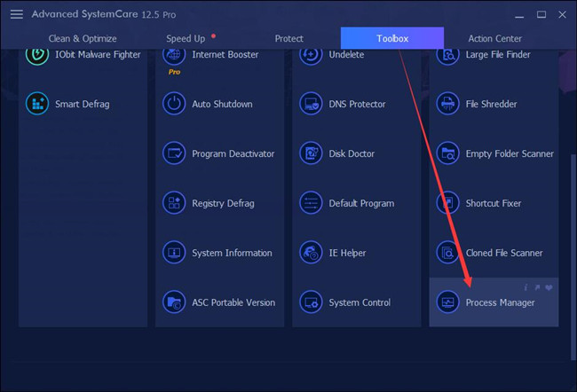Screen dimensions: 577x392
Task: Open the Smart Defrag tool icon
Action: pos(37,104)
